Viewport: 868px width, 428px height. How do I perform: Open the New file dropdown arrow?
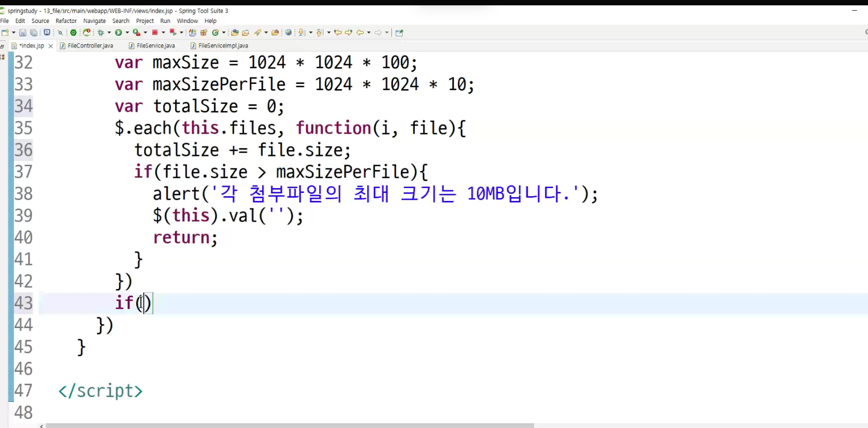(x=13, y=33)
